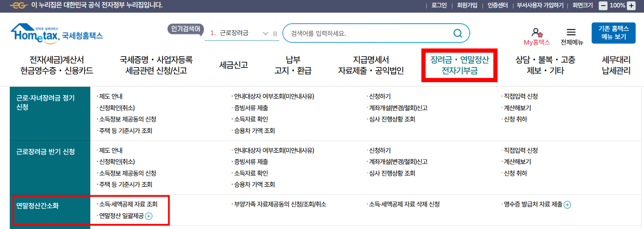Expand 연말정산 일괄제공 plus icon
The image size is (644, 229).
[149, 216]
